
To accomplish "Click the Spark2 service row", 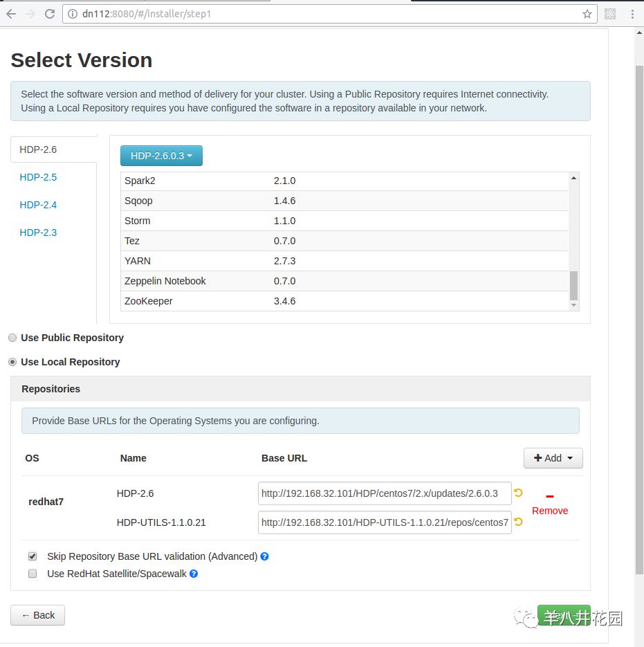I will pyautogui.click(x=344, y=181).
